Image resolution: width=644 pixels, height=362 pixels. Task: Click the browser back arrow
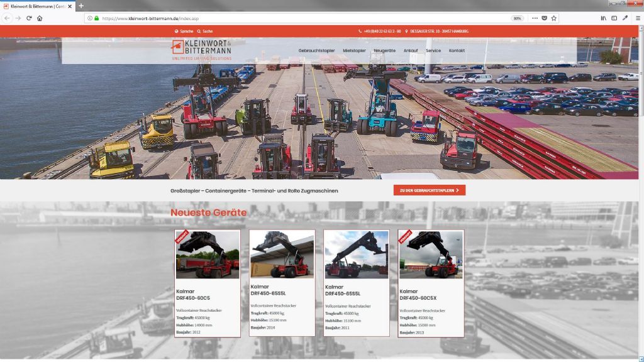8,18
